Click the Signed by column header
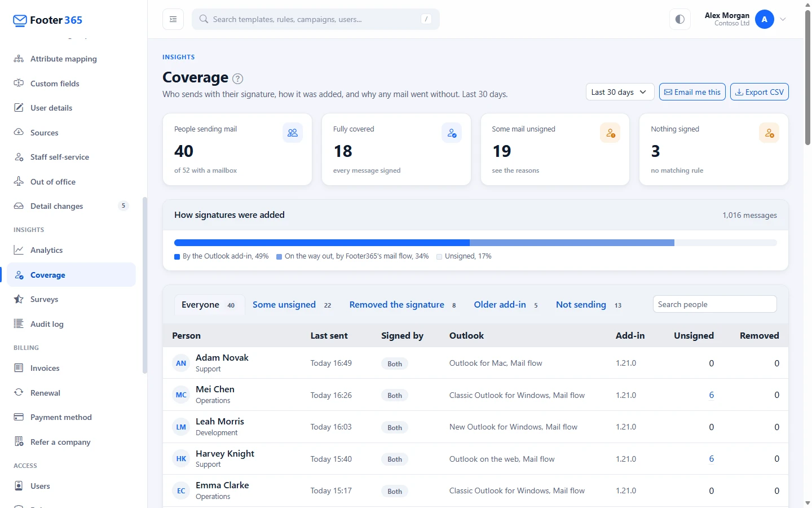The height and width of the screenshot is (508, 812). (402, 336)
